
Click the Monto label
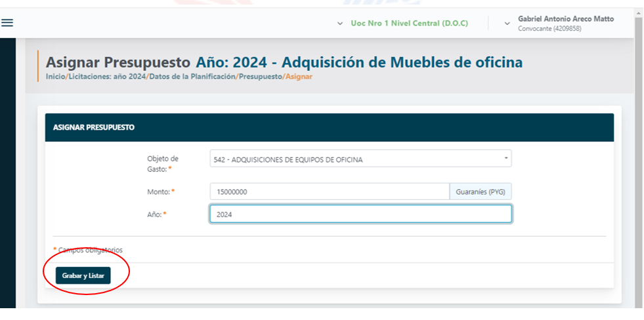point(161,191)
